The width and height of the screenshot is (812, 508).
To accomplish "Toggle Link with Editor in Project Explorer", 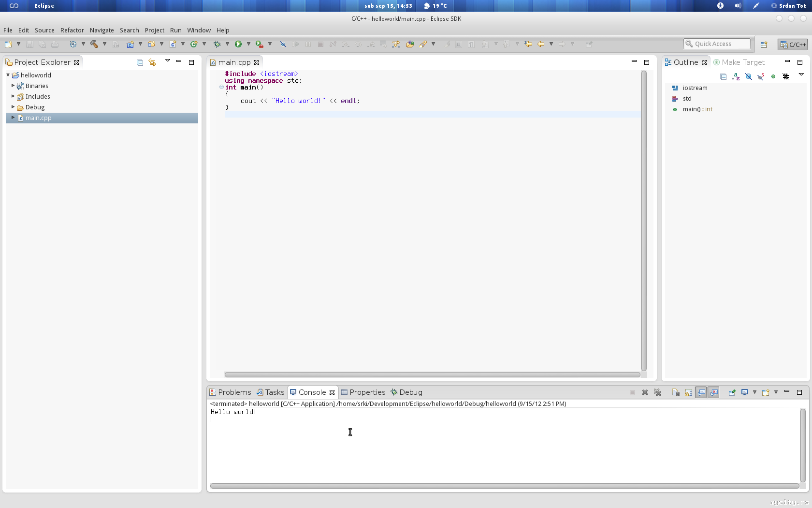I will [152, 62].
